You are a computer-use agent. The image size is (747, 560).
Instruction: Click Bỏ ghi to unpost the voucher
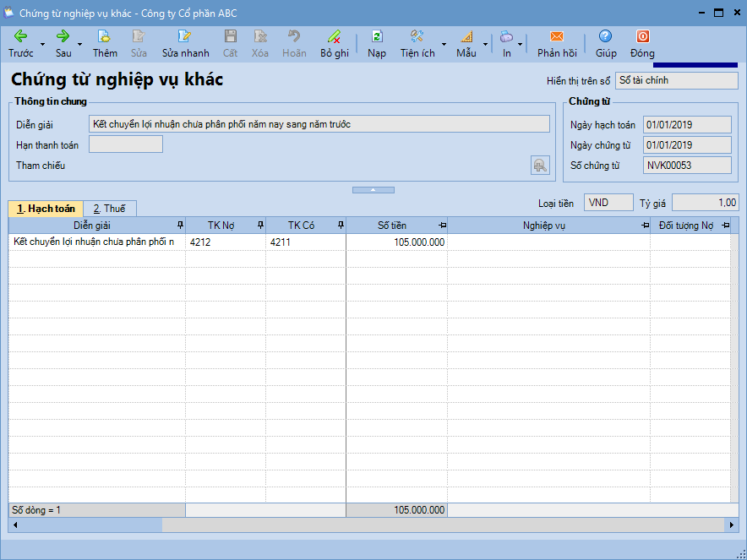[x=334, y=36]
